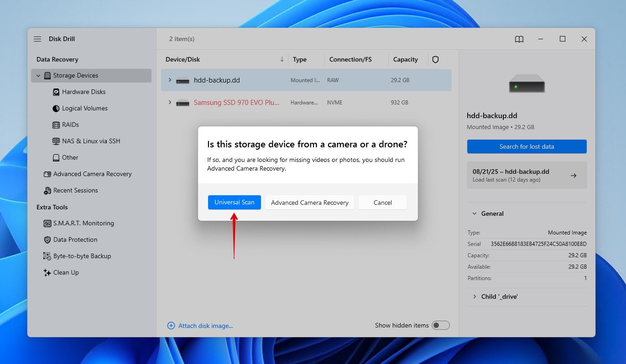Toggle Show hidden items switch

pyautogui.click(x=441, y=325)
